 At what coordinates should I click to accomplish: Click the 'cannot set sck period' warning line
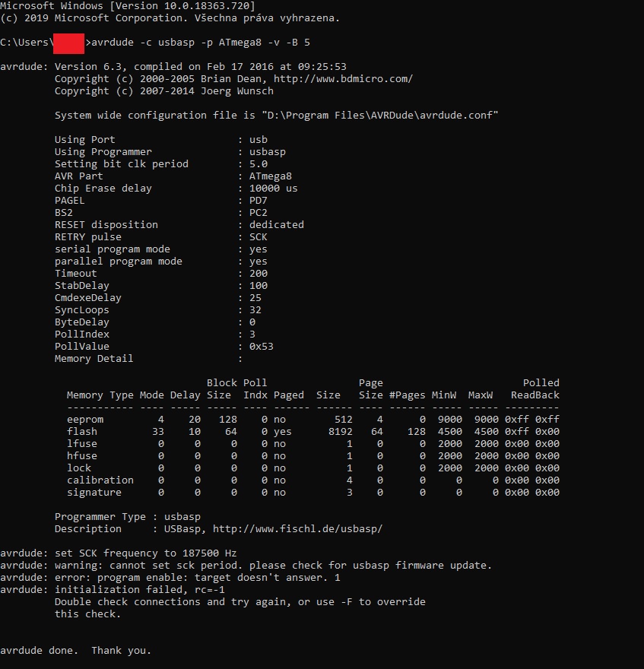pyautogui.click(x=246, y=566)
